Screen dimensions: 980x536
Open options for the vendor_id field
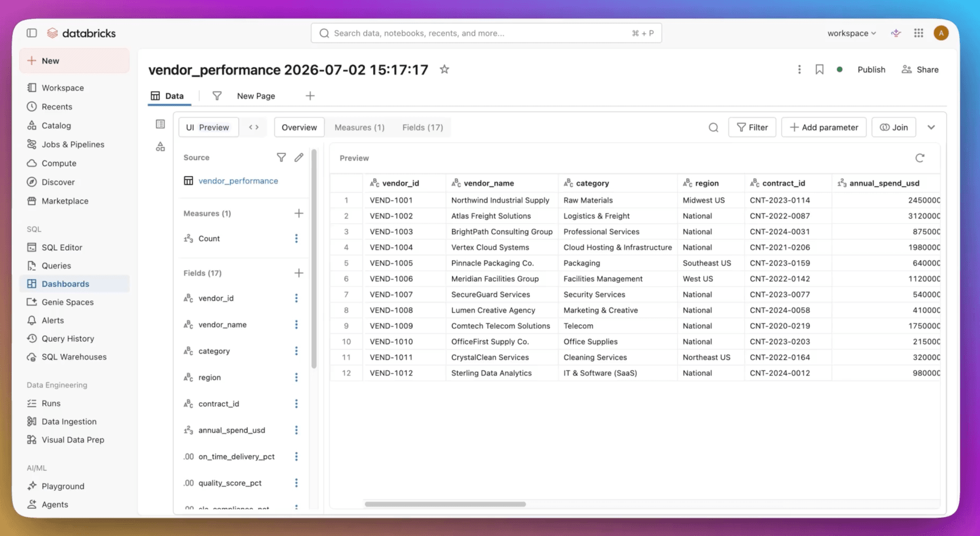coord(296,298)
